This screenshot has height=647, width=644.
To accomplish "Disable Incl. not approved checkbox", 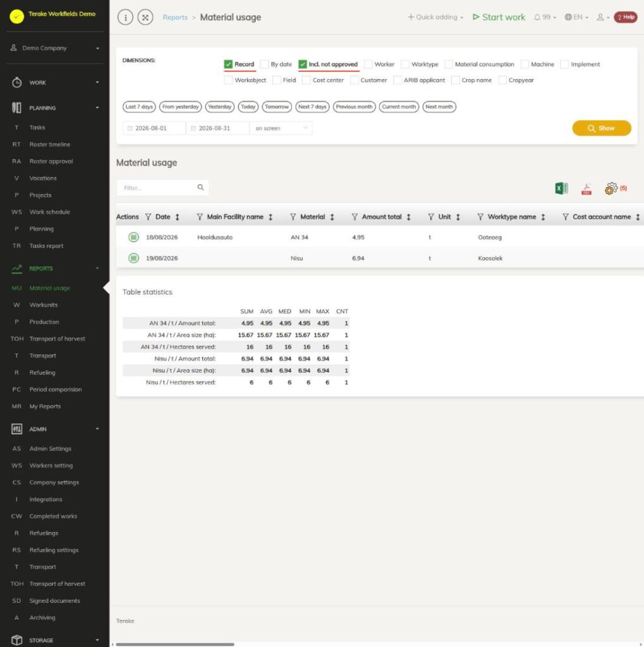I will coord(303,64).
